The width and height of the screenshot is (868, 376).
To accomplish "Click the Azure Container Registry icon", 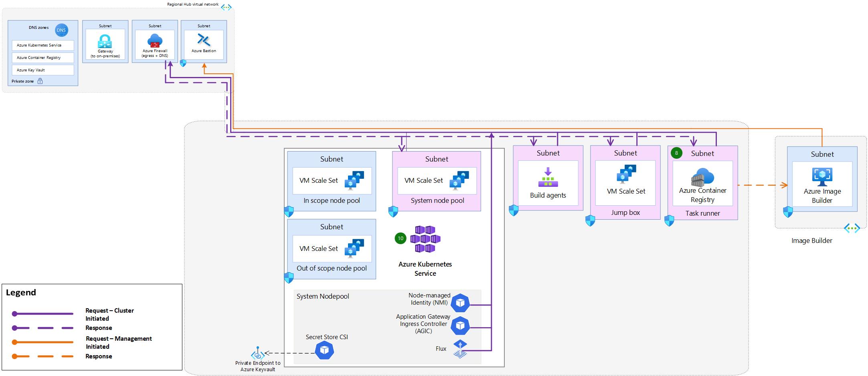I will point(702,178).
